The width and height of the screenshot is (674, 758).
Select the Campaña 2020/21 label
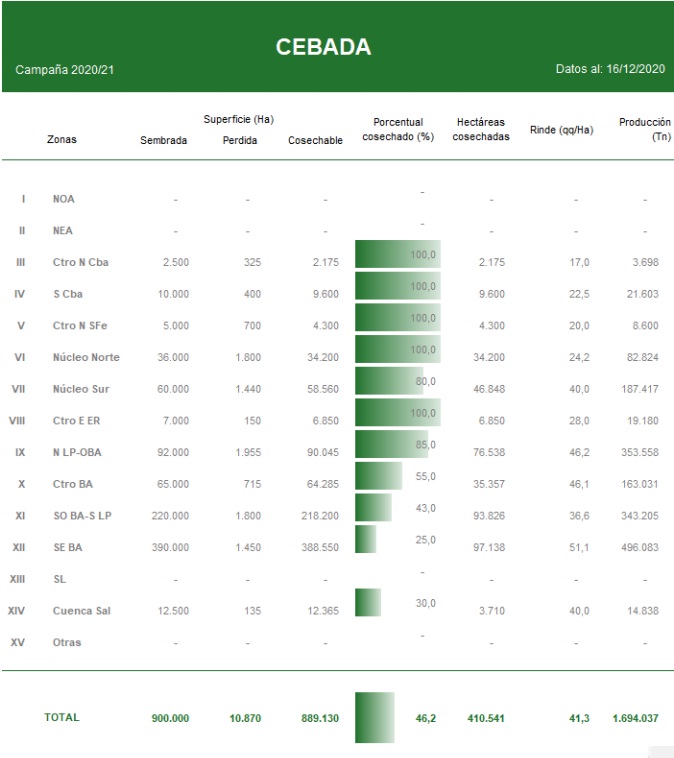tap(63, 71)
